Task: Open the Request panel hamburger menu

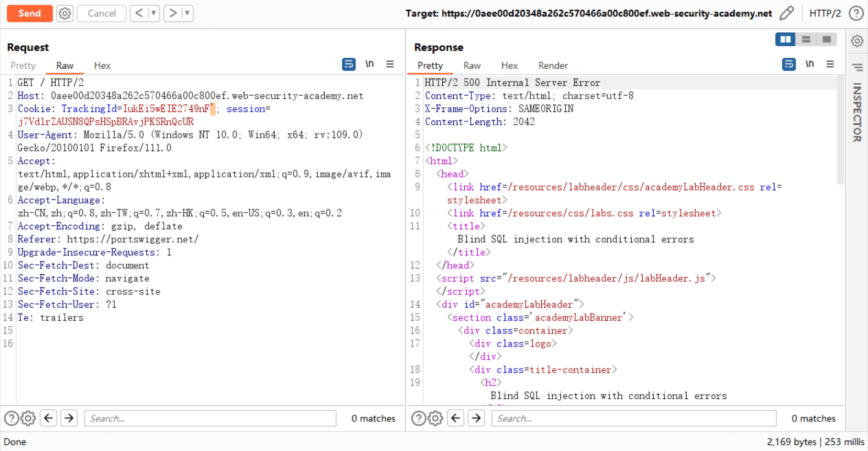Action: [x=390, y=64]
